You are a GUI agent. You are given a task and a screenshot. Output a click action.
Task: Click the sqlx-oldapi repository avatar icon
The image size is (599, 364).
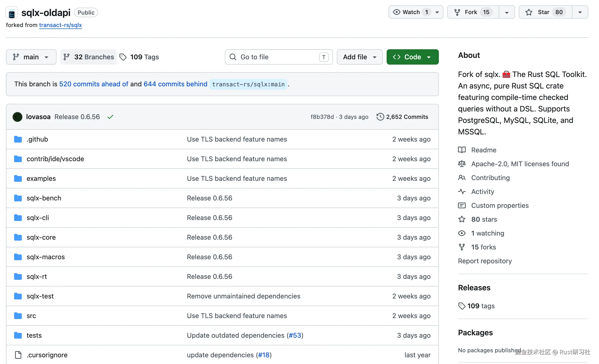coord(12,13)
